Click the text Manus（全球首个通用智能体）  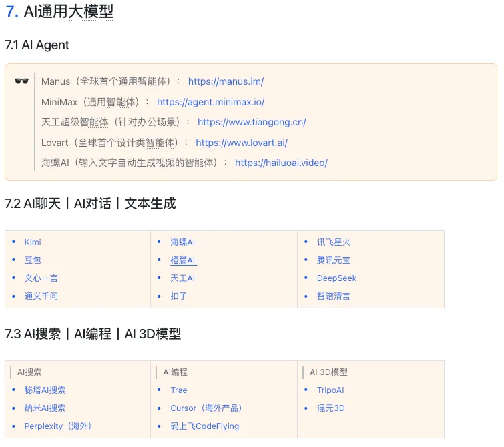(105, 81)
